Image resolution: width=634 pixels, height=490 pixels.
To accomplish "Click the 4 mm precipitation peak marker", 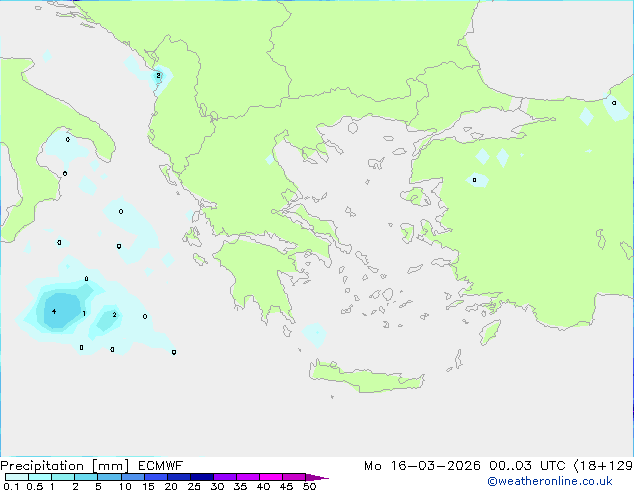I will (x=54, y=312).
